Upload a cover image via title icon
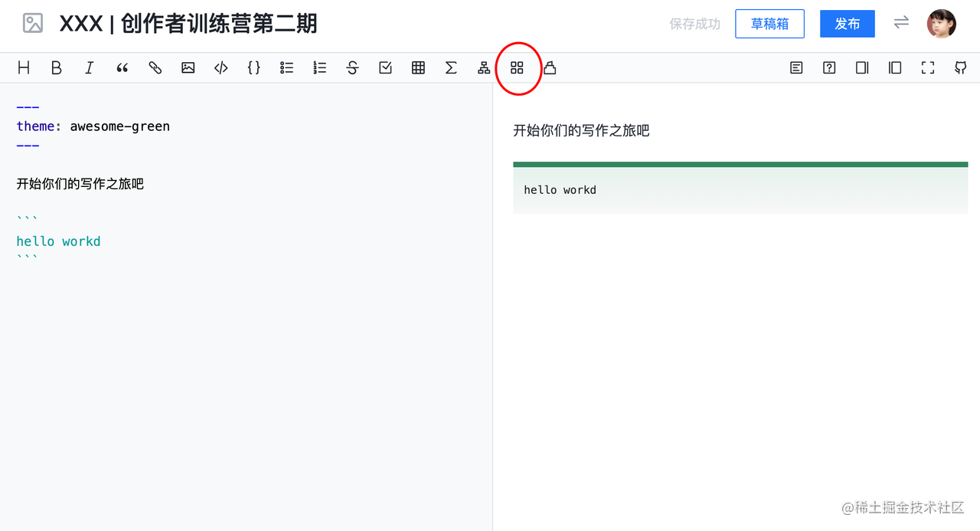Image resolution: width=980 pixels, height=531 pixels. (x=33, y=24)
